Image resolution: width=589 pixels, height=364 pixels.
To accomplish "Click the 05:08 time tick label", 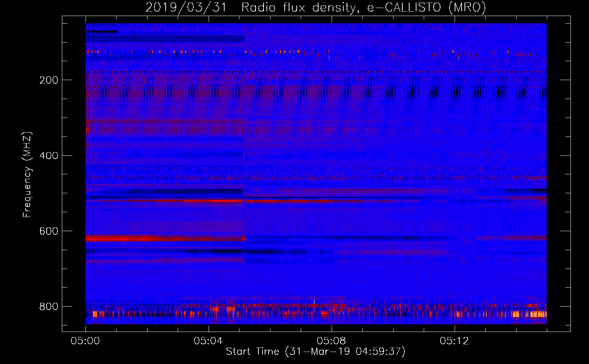I will 331,341.
